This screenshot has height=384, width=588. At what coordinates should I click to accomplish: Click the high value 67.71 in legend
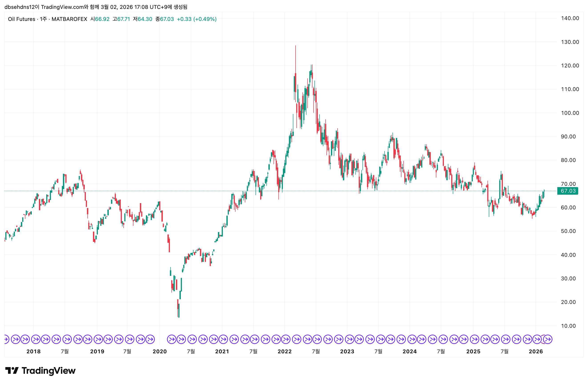tap(123, 19)
